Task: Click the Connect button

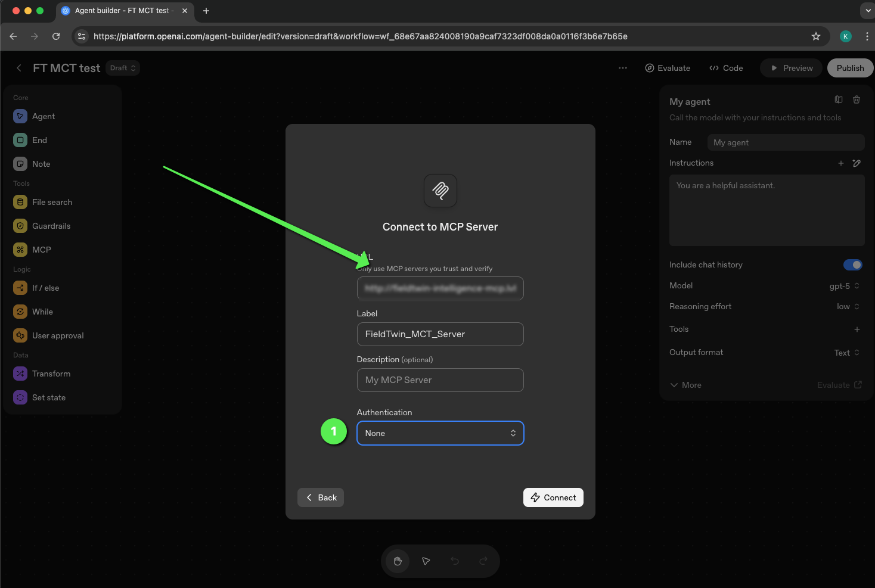Action: [x=553, y=497]
